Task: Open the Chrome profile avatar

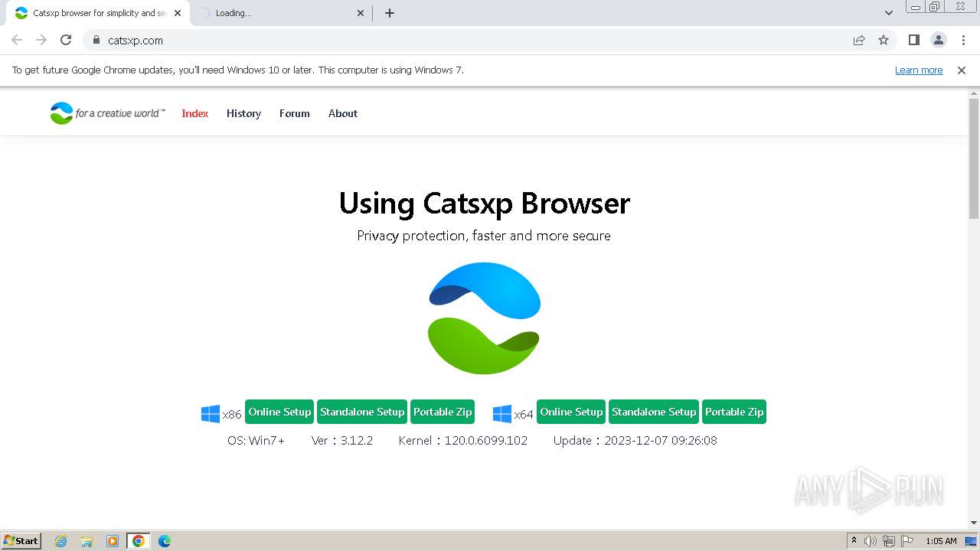Action: [939, 40]
